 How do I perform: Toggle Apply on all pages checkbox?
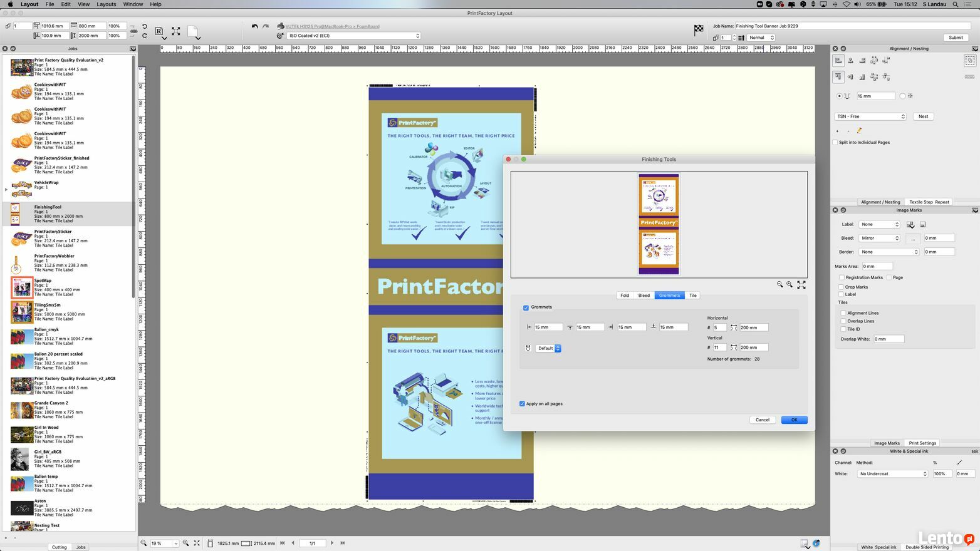522,404
